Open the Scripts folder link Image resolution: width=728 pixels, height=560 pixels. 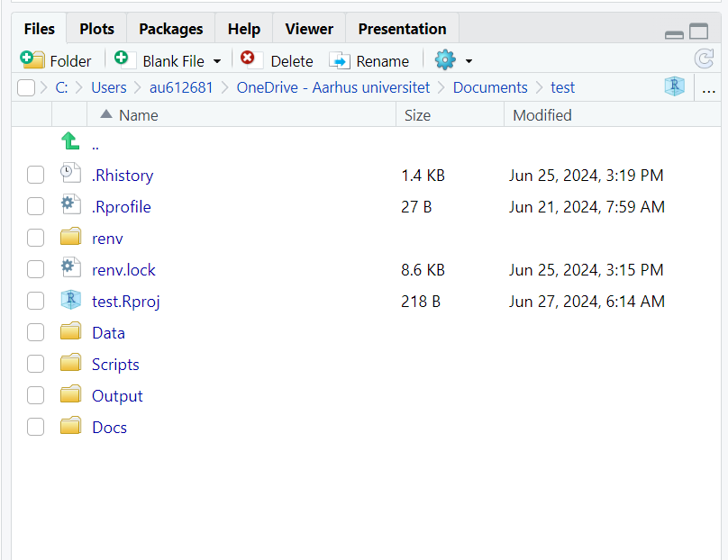tap(115, 364)
